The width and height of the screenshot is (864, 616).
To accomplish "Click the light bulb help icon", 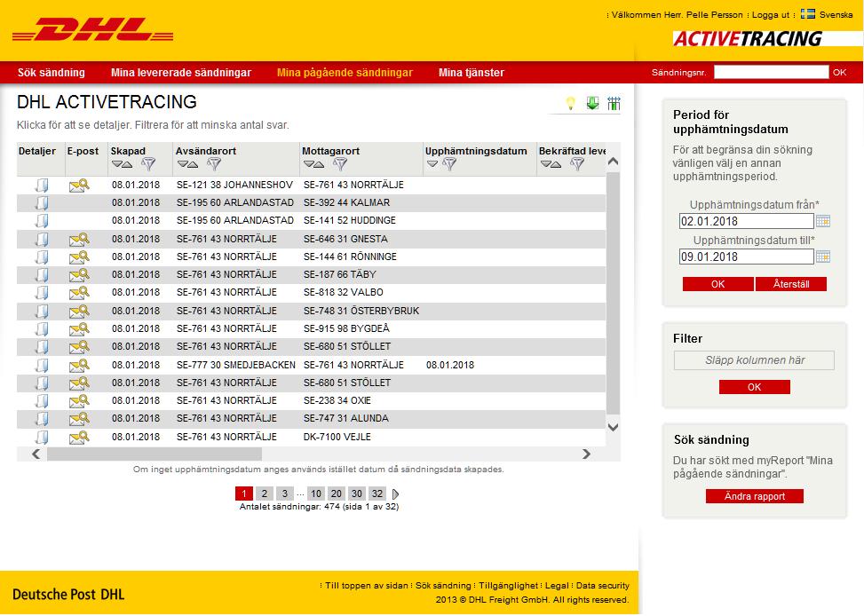I will (x=570, y=103).
